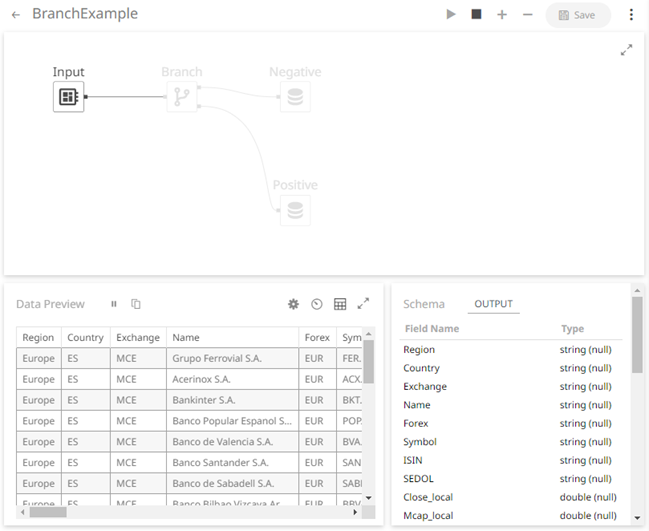
Task: Select the Branch operator node
Action: [x=182, y=97]
